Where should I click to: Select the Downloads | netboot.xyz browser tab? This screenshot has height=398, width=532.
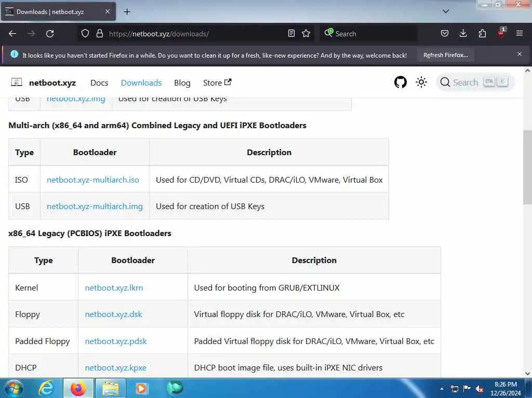click(x=58, y=11)
